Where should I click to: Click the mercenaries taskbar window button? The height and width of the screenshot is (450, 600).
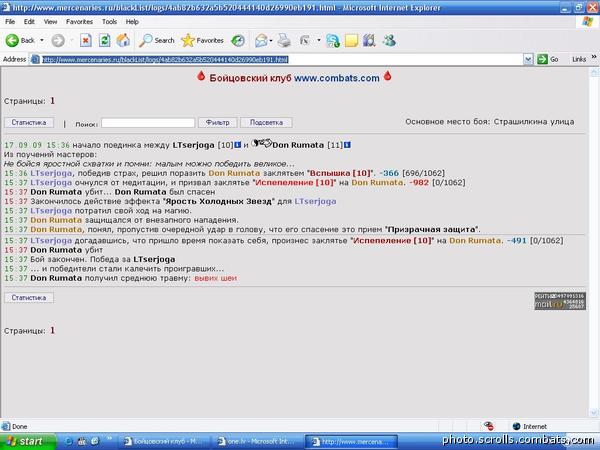pos(351,442)
